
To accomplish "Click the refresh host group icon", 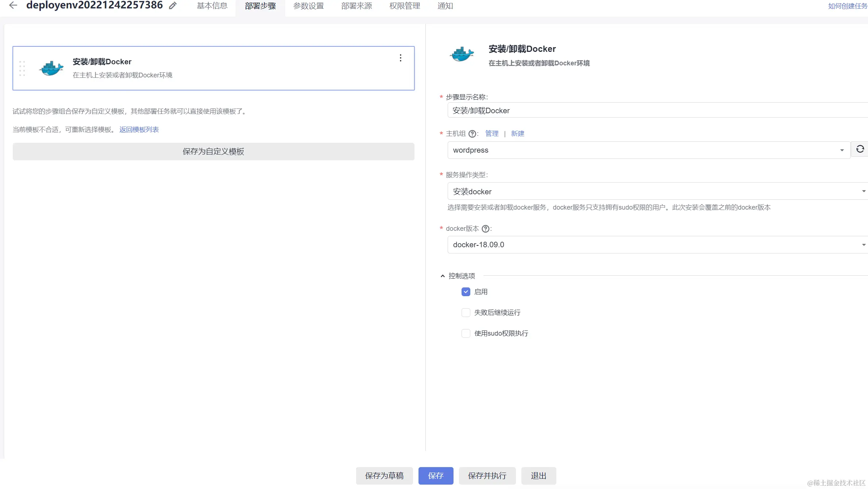I will 860,149.
